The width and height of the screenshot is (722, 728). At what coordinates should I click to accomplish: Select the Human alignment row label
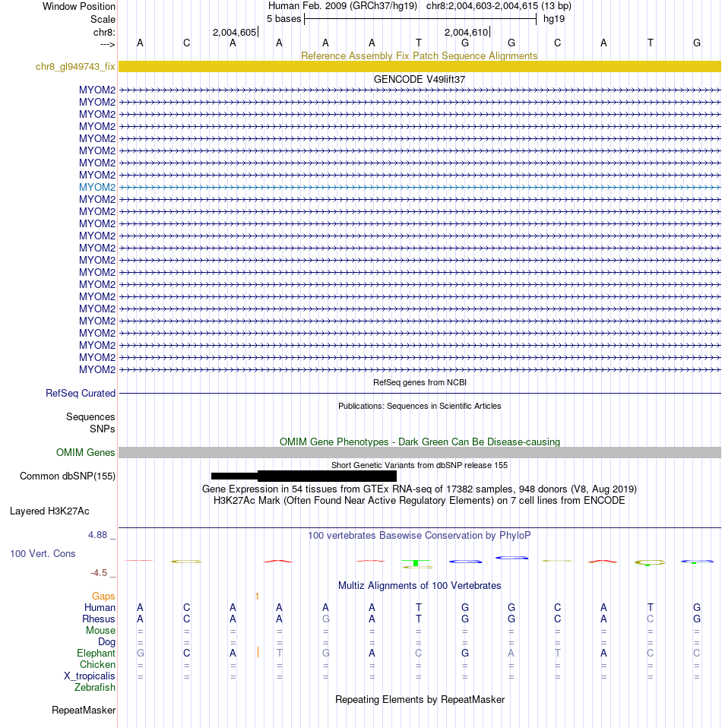(x=100, y=608)
